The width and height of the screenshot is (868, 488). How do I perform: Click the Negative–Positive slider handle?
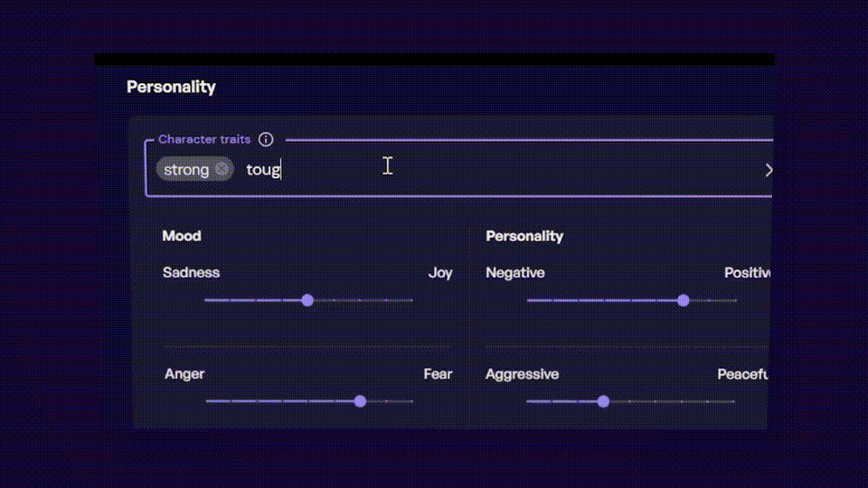[684, 300]
